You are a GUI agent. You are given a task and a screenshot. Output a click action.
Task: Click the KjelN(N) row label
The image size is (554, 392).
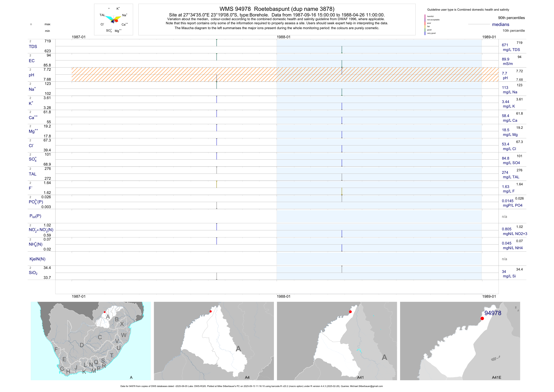tap(37, 259)
